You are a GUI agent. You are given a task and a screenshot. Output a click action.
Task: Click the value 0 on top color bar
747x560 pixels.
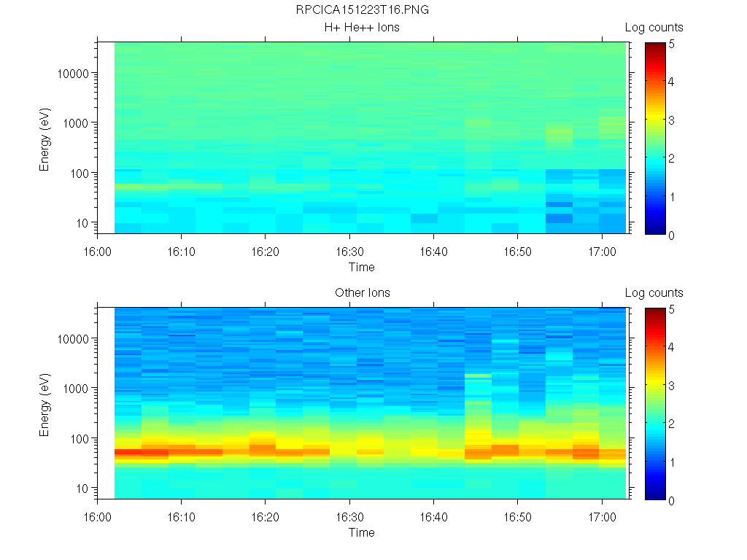tap(671, 236)
